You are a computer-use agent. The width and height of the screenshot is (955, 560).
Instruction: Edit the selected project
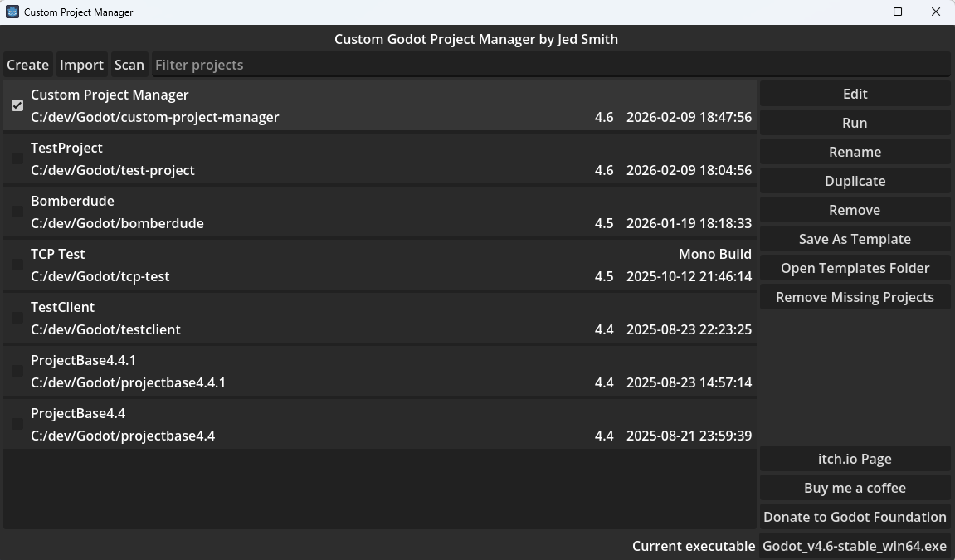click(855, 94)
